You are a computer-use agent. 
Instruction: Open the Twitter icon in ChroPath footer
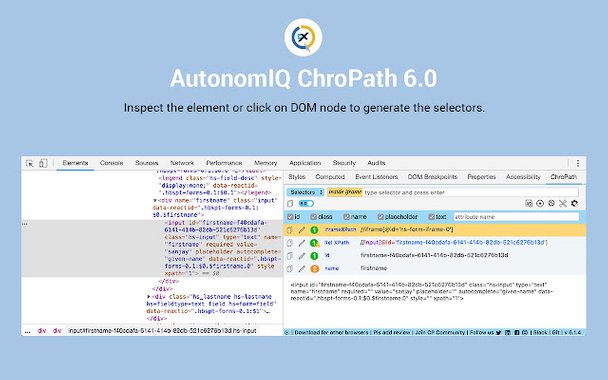click(x=499, y=333)
